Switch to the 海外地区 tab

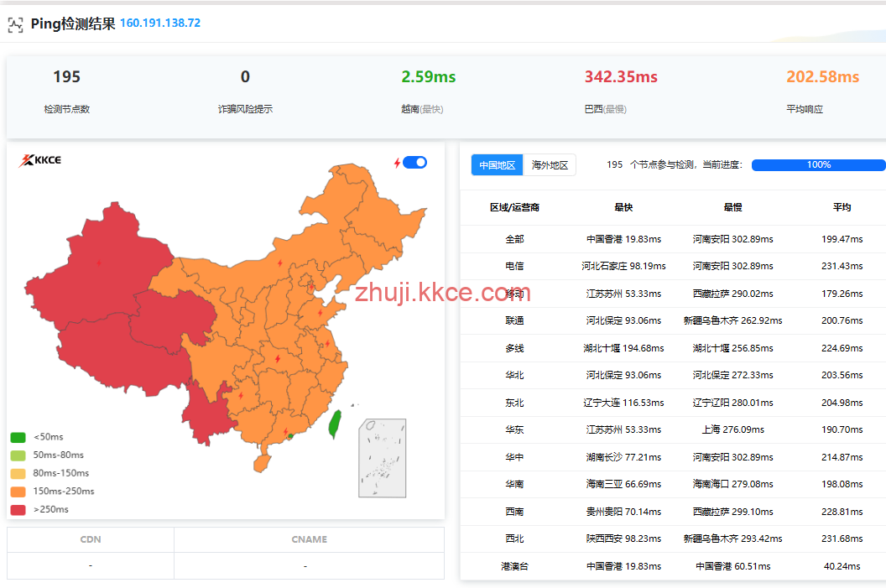(x=550, y=165)
